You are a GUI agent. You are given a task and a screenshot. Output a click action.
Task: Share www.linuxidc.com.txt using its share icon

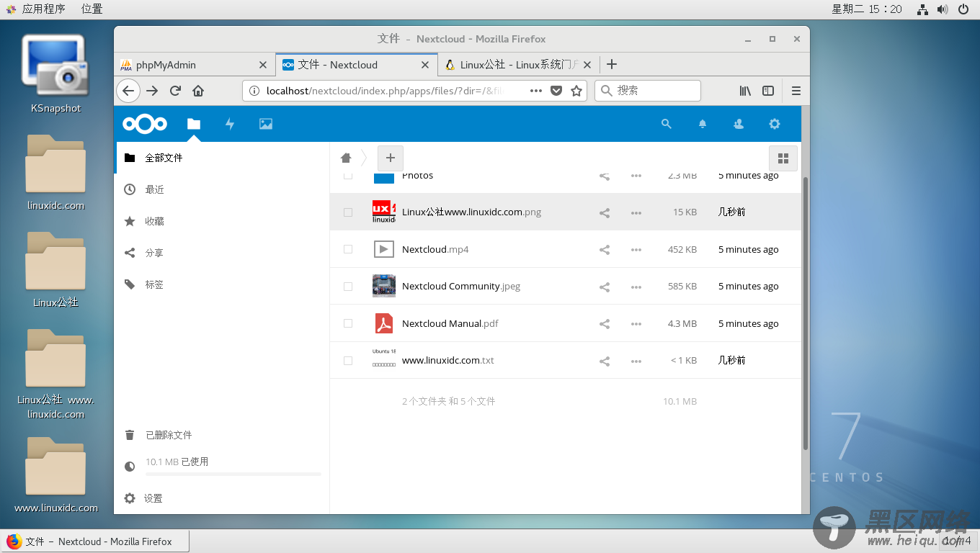(x=605, y=361)
